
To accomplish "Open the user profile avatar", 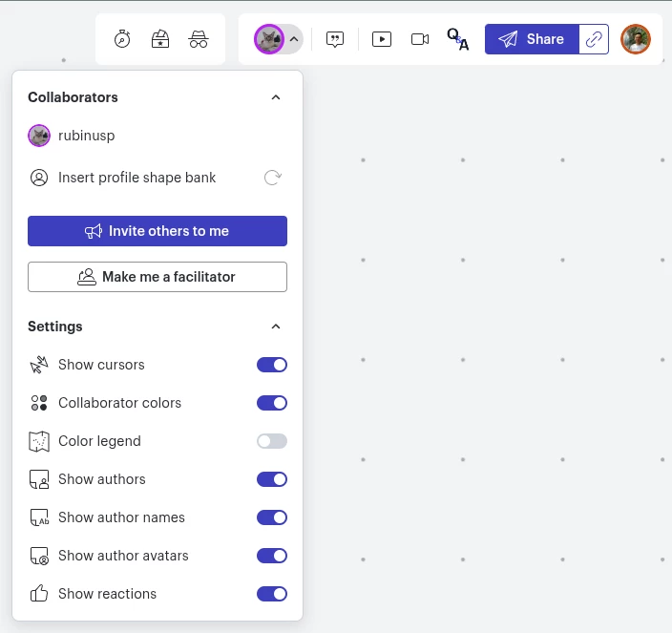I will click(636, 39).
